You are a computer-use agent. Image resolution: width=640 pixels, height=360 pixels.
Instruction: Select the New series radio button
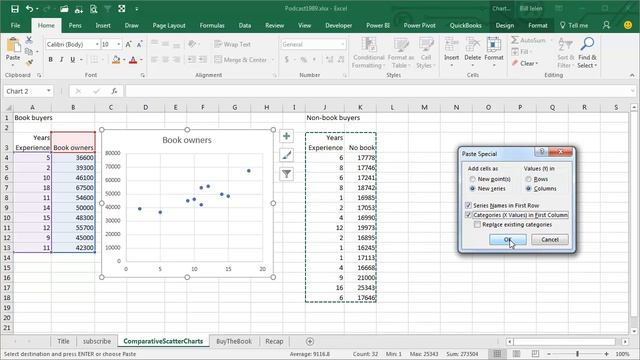tap(472, 189)
